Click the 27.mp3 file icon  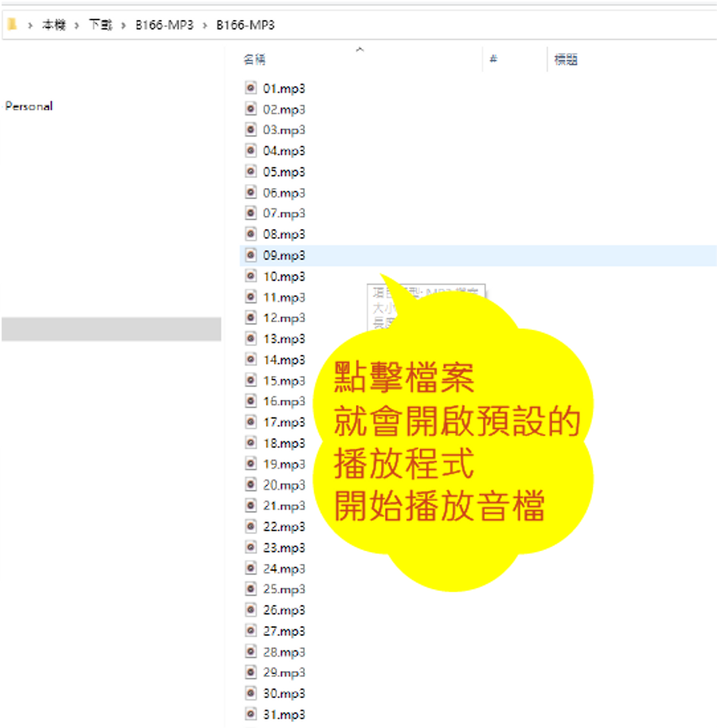tap(250, 631)
